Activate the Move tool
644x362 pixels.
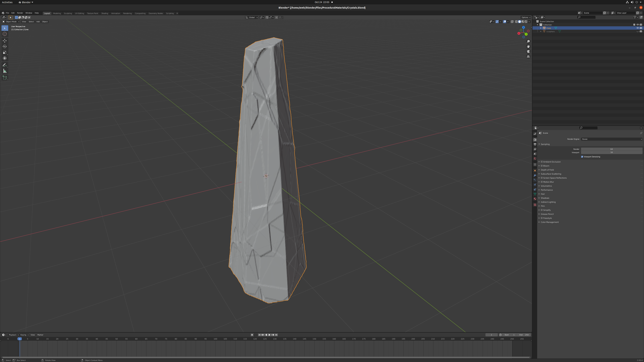click(5, 40)
